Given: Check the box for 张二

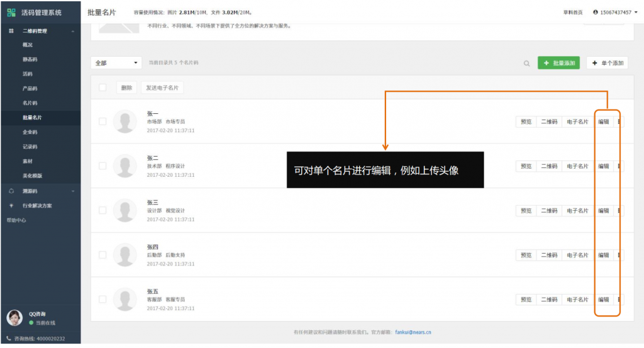Looking at the screenshot, I should tap(103, 166).
